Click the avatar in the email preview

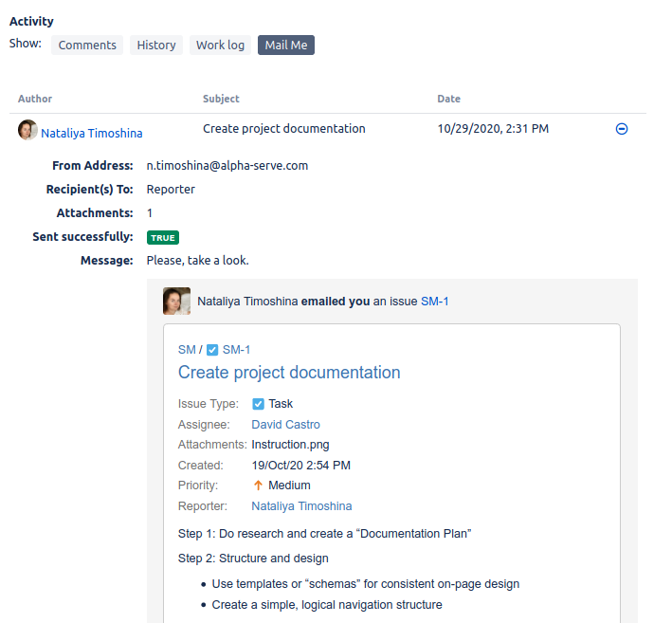176,302
